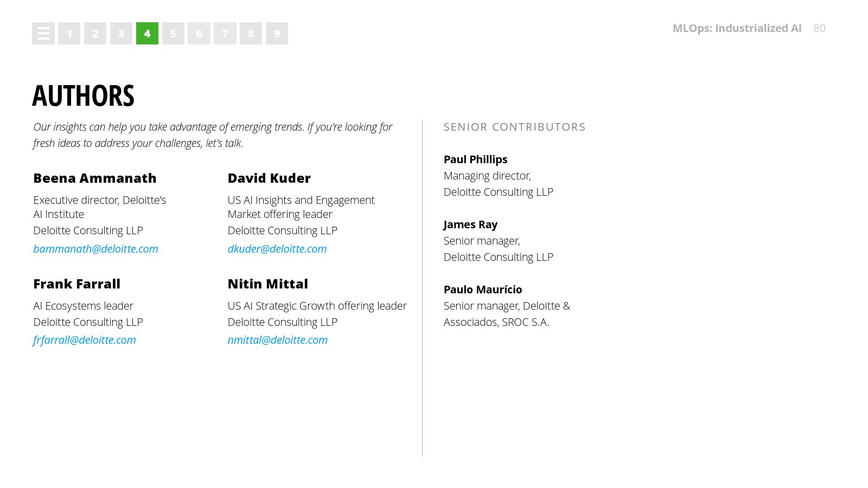Open the frfarrall@deloitte.com email link

click(x=85, y=340)
